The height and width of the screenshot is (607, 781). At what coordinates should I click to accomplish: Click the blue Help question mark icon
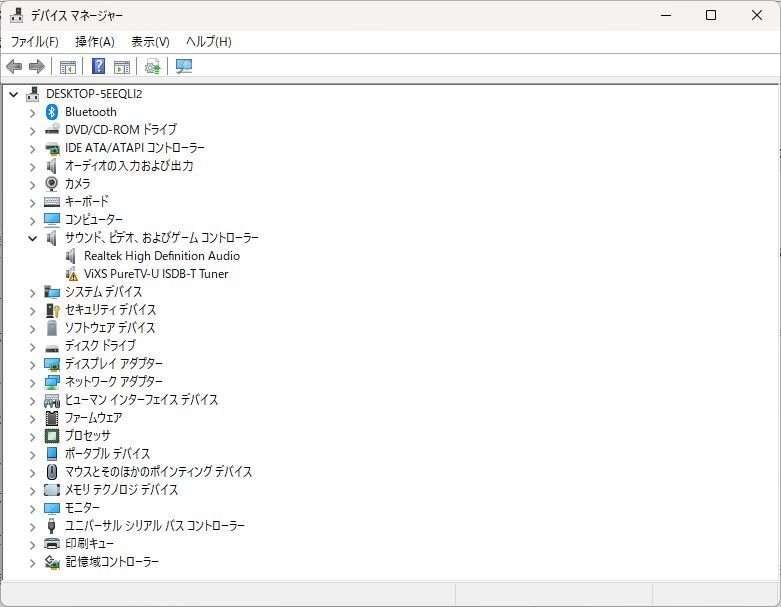click(99, 66)
